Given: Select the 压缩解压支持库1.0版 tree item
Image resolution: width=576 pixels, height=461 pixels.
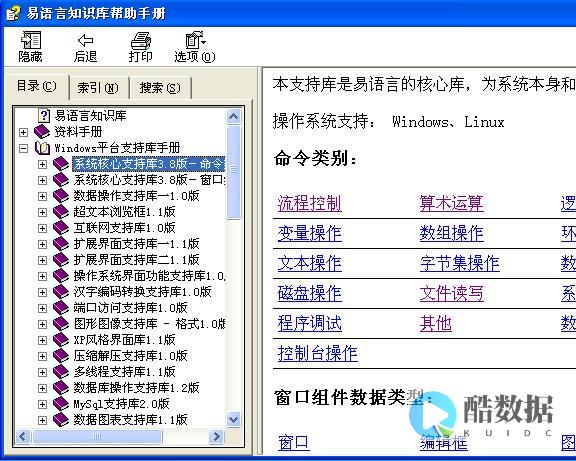Looking at the screenshot, I should 130,356.
